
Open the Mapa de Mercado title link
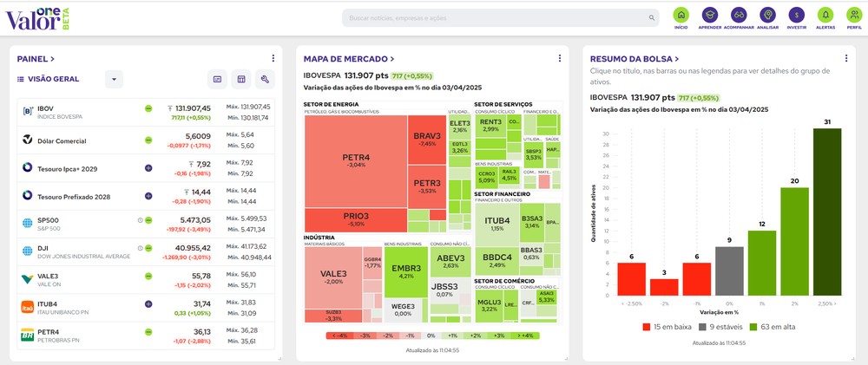click(349, 59)
